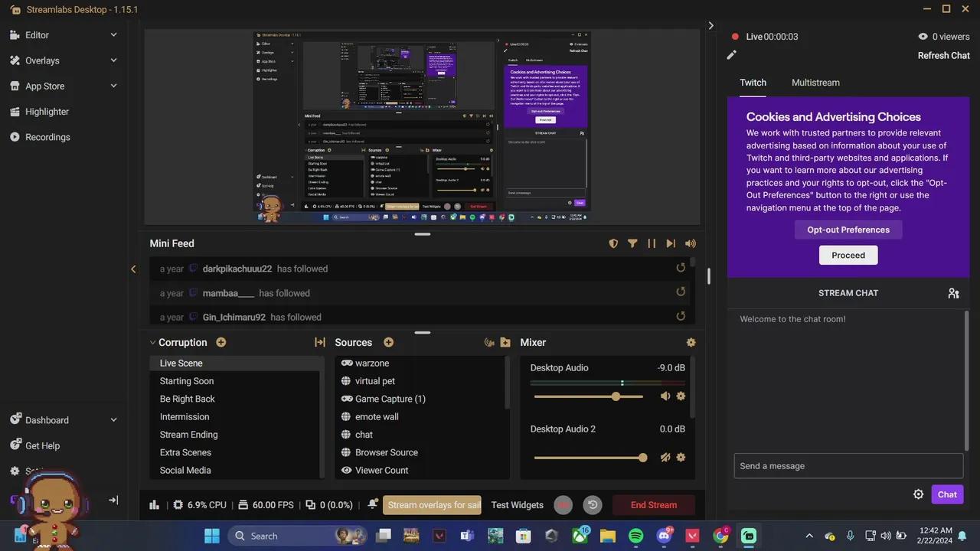Select the warzone source
This screenshot has height=551, width=980.
click(x=420, y=364)
